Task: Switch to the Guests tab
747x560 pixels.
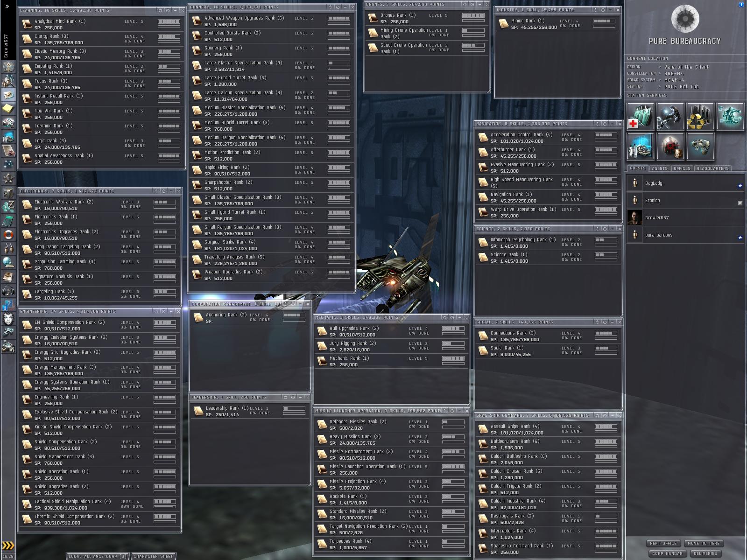Action: click(x=637, y=168)
